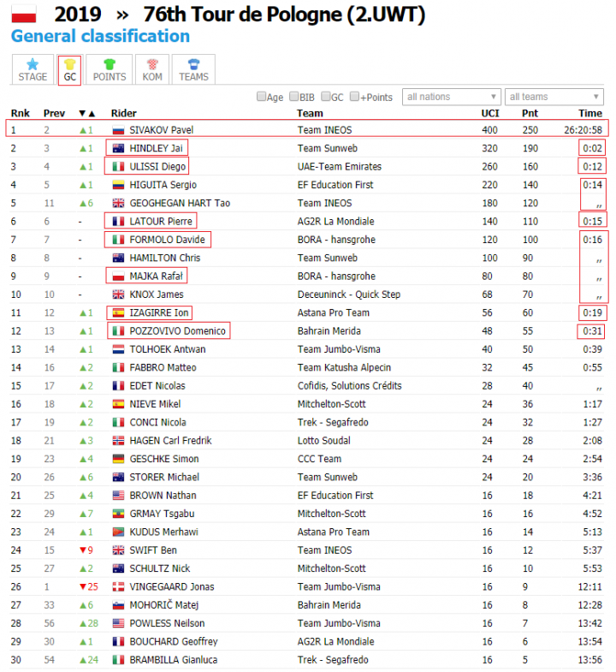Image resolution: width=616 pixels, height=672 pixels.
Task: Click the Russian flag next to SIVAKOV
Action: click(x=118, y=130)
